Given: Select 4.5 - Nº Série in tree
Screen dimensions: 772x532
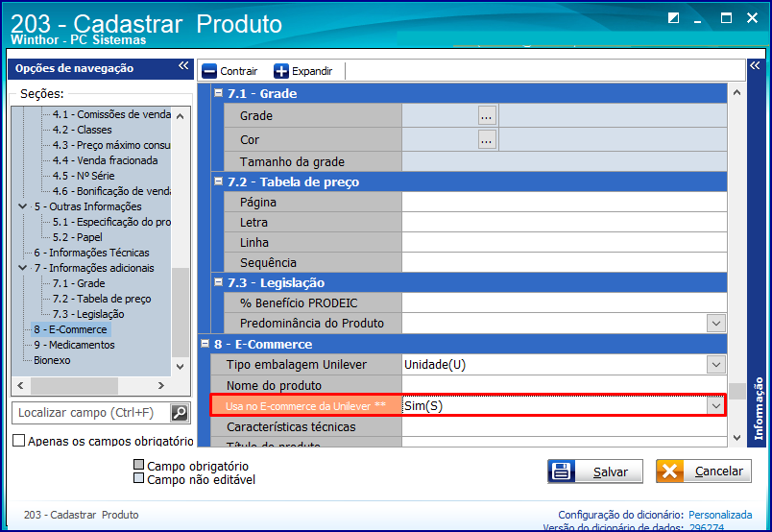Looking at the screenshot, I should point(84,176).
